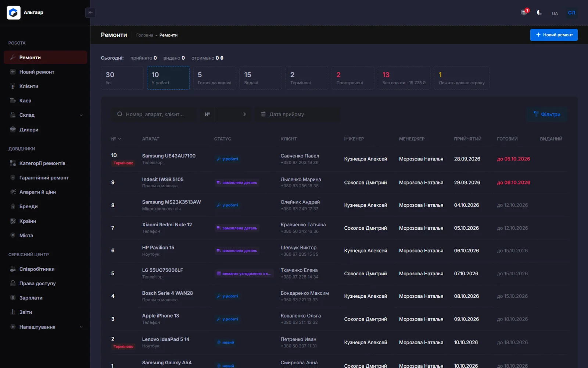Viewport: 588px width, 368px height.
Task: Collapse sidebar with arrow button
Action: coord(90,13)
